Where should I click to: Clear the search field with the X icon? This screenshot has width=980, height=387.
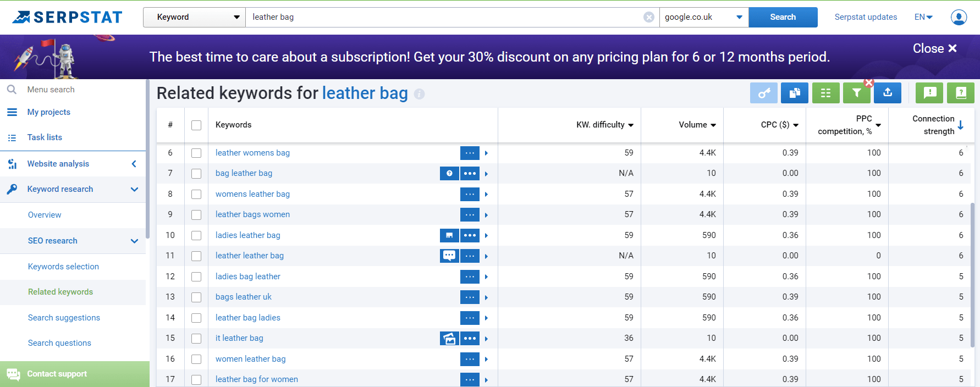[x=649, y=17]
